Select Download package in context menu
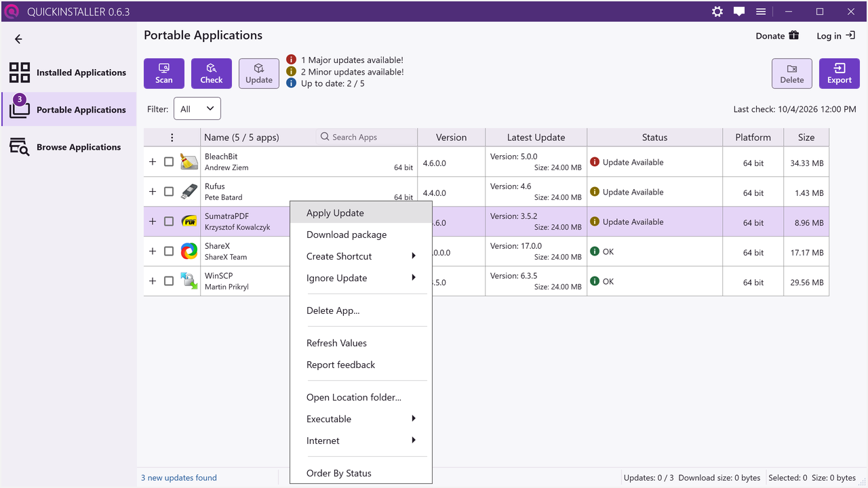868x488 pixels. coord(361,235)
